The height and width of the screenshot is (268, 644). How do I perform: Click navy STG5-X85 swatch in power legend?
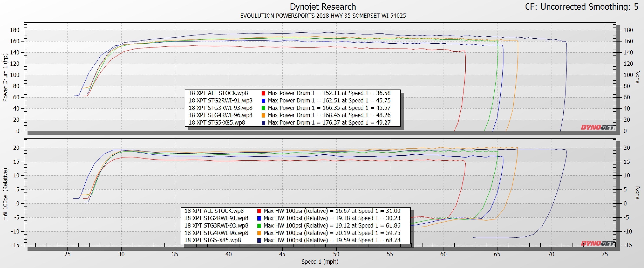263,123
